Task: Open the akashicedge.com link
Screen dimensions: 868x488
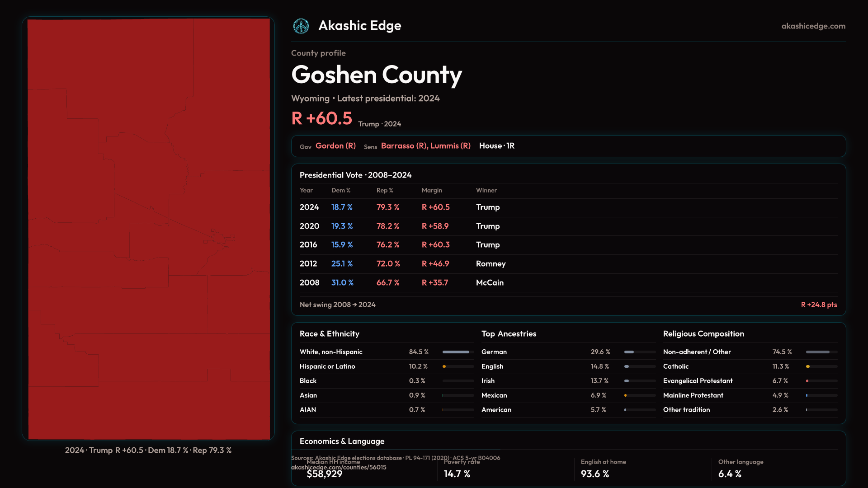Action: [813, 26]
